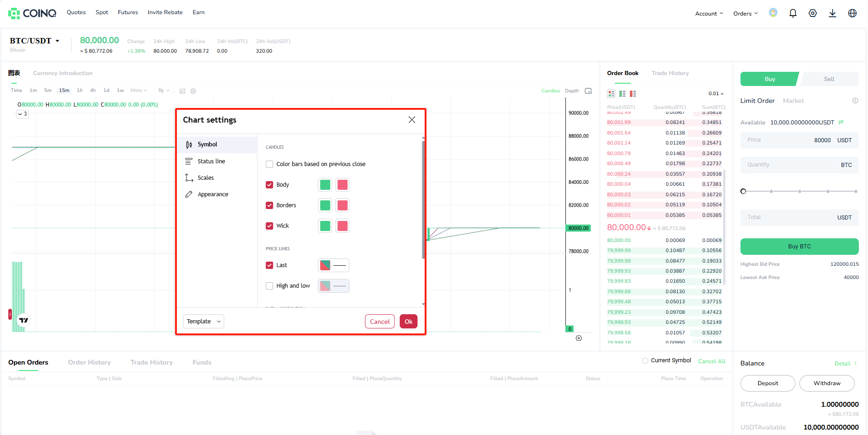This screenshot has height=435, width=868.
Task: Click the download icon in the top bar
Action: pos(832,13)
